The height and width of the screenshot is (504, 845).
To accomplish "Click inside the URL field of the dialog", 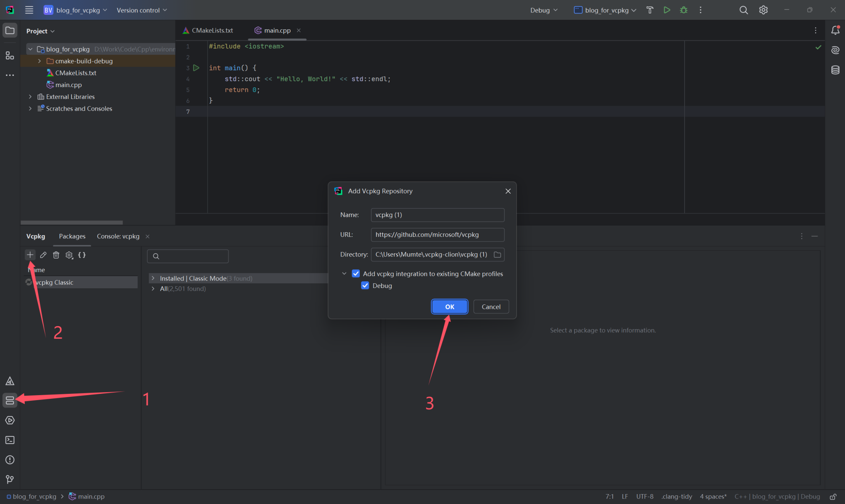I will (437, 234).
